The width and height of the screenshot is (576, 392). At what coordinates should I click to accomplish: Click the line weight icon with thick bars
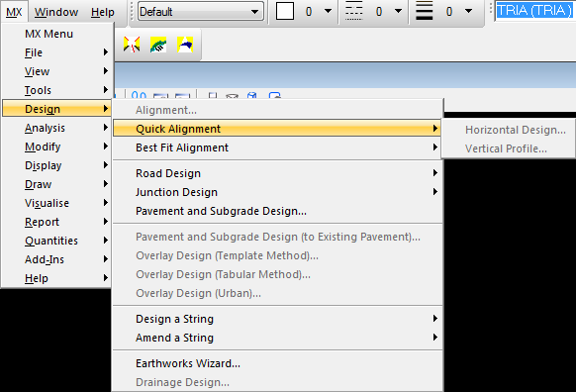[424, 12]
